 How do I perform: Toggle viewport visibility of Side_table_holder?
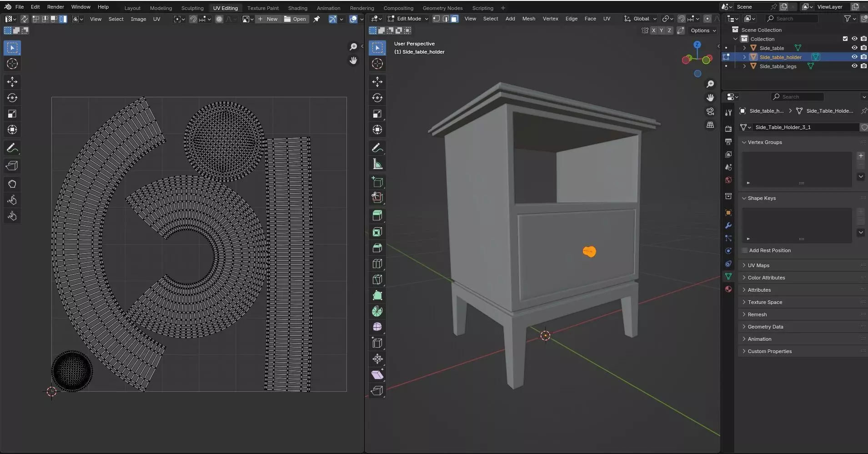tap(854, 57)
